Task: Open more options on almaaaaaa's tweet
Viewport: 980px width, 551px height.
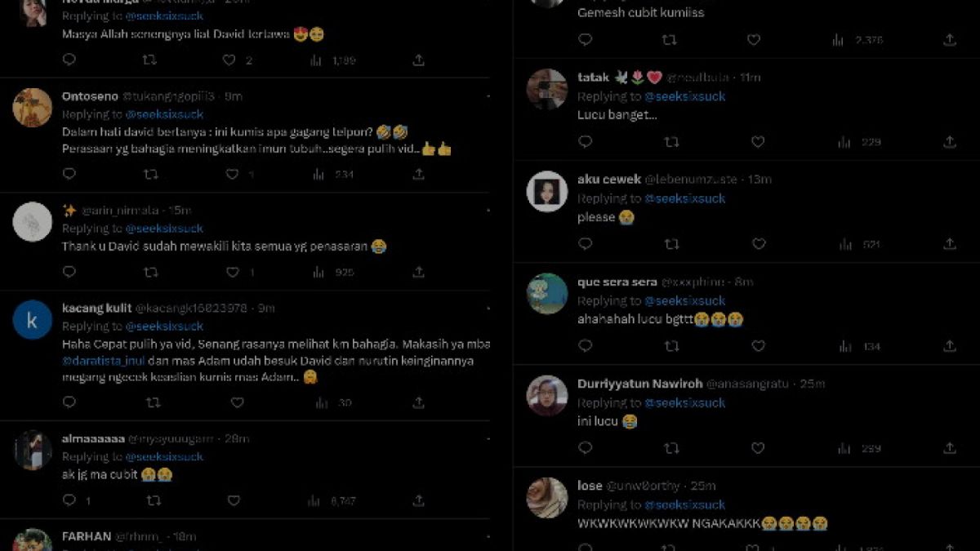Action: (488, 439)
